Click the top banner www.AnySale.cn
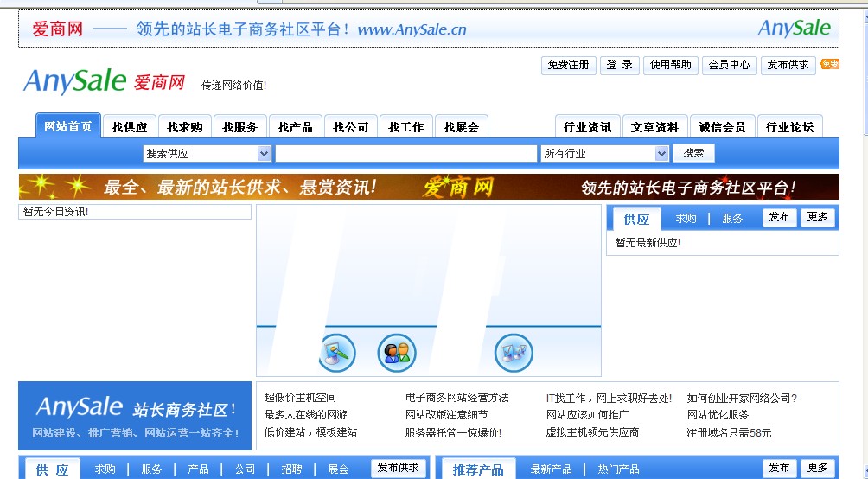This screenshot has height=479, width=868. (x=412, y=29)
